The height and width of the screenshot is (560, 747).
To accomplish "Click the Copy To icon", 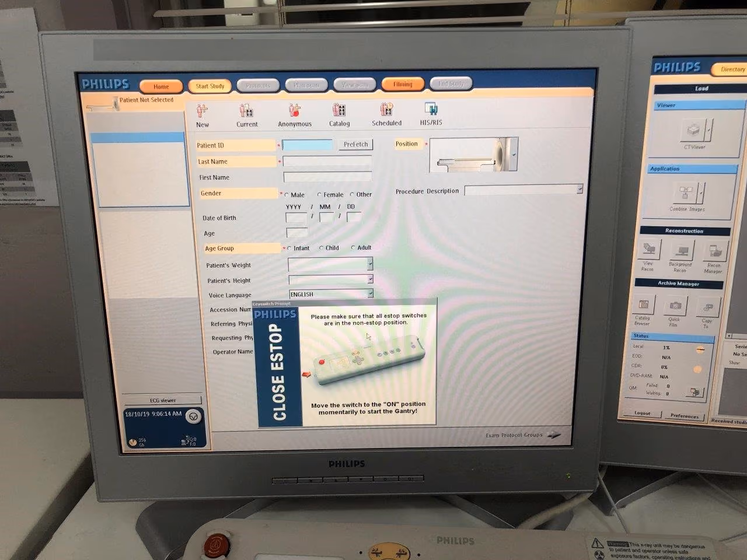I will click(707, 307).
